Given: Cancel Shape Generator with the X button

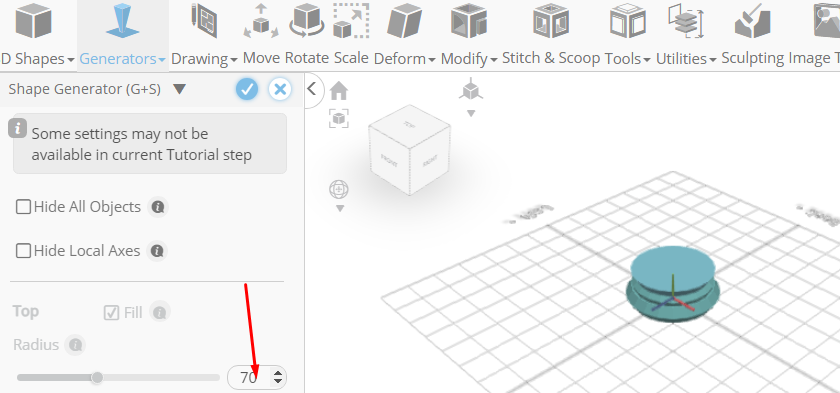Looking at the screenshot, I should tap(280, 89).
